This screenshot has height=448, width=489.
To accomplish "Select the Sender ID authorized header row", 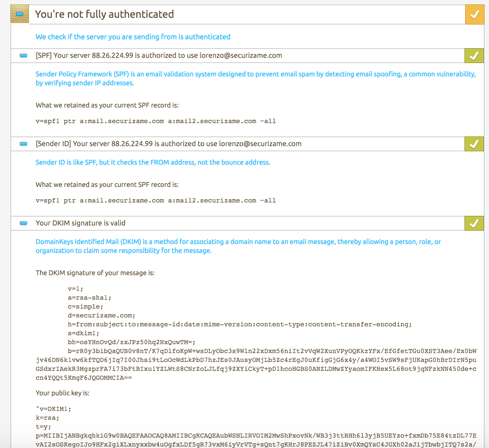I will (x=168, y=144).
